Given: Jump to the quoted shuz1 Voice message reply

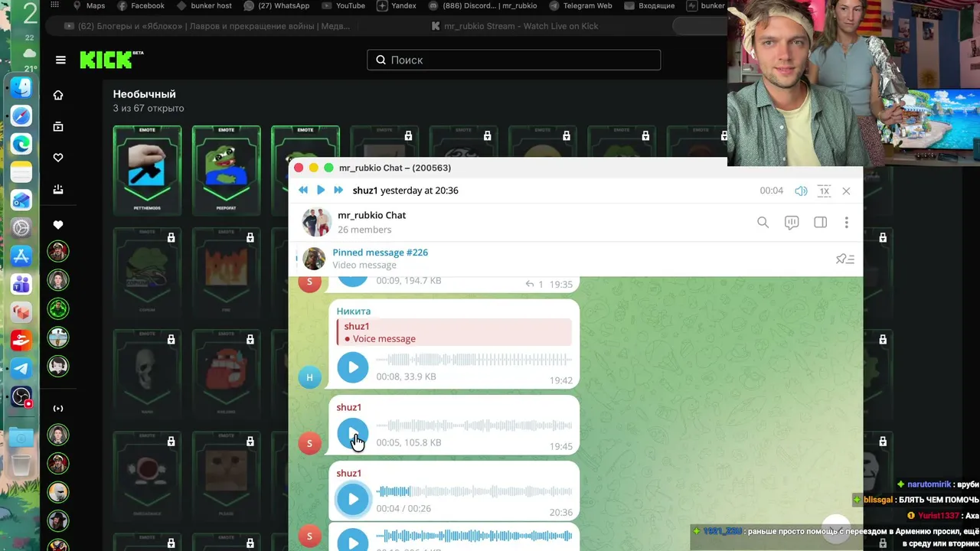Looking at the screenshot, I should (x=454, y=332).
